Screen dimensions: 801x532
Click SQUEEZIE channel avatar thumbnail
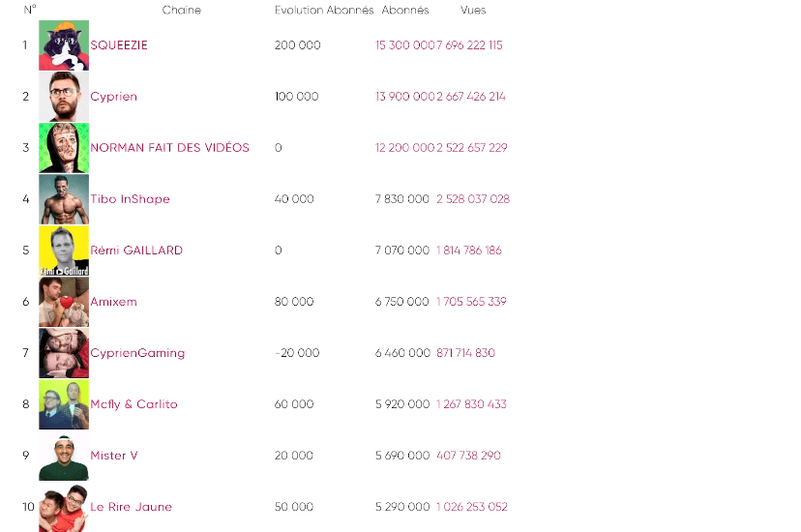pyautogui.click(x=64, y=45)
